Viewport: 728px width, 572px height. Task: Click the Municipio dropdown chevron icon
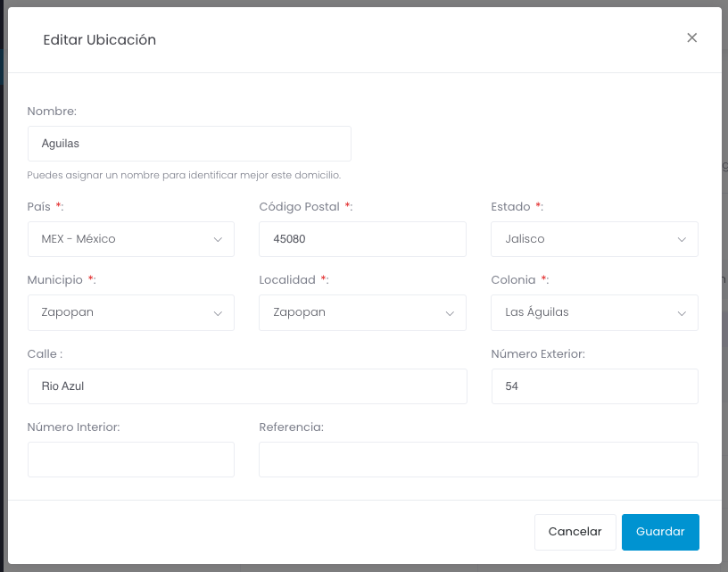pos(218,313)
